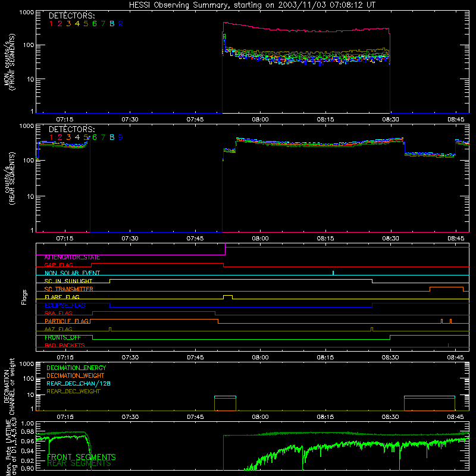Click the SAA_FLAG label
The width and height of the screenshot is (476, 476).
point(58,314)
